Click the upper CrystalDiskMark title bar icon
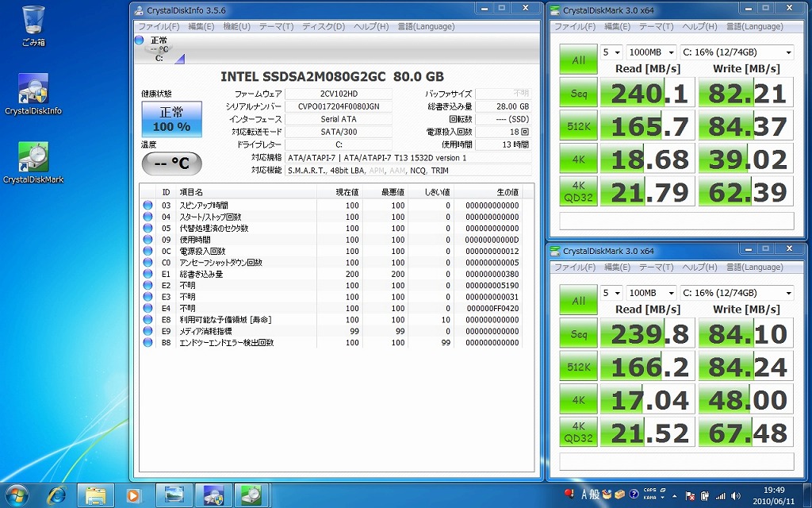The width and height of the screenshot is (812, 508). pyautogui.click(x=554, y=10)
